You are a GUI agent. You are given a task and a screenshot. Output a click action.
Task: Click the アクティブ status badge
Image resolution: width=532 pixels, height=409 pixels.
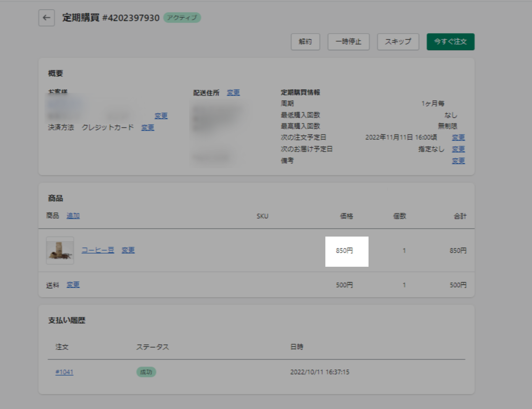tap(182, 18)
